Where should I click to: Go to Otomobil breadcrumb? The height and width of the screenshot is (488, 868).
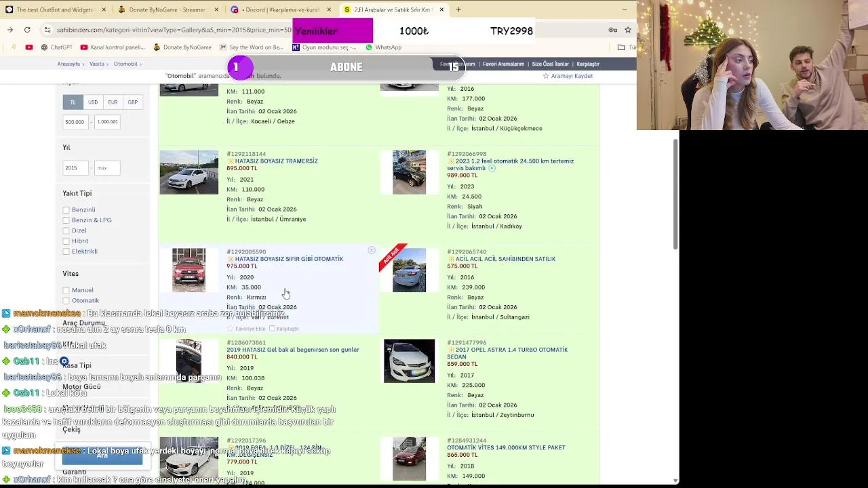pos(125,64)
